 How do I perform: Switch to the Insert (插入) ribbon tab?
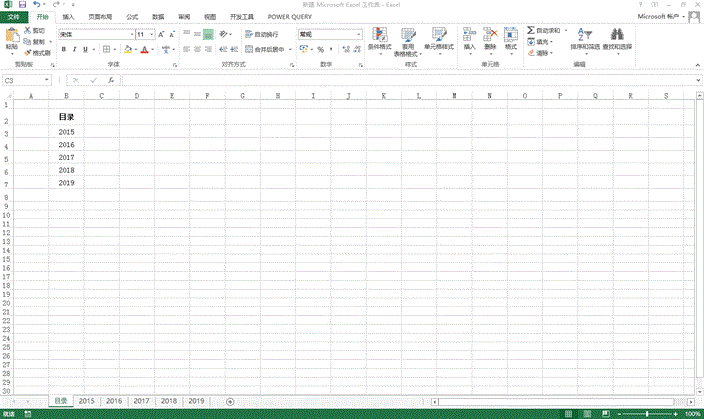click(67, 17)
